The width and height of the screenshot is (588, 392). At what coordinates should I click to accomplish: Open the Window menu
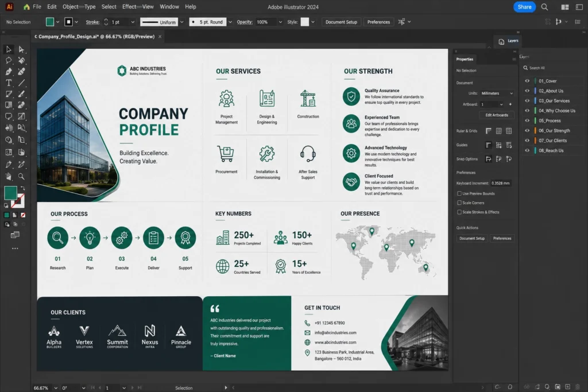click(169, 7)
